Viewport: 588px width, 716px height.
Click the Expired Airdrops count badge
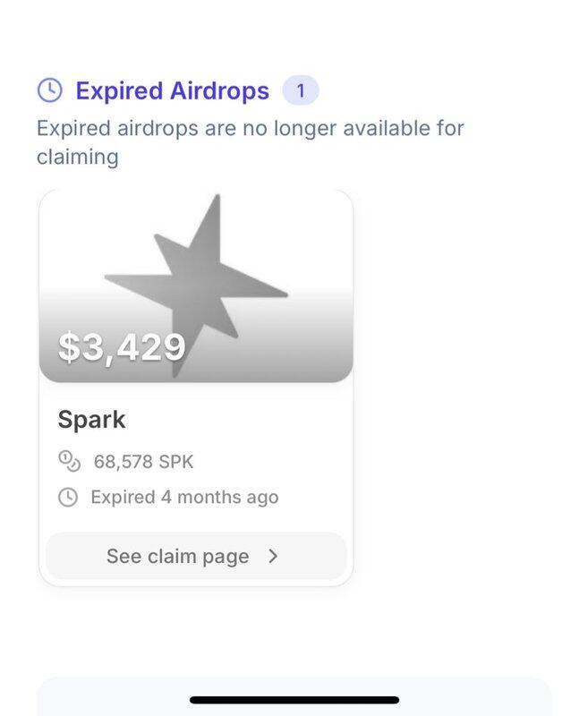pyautogui.click(x=300, y=90)
